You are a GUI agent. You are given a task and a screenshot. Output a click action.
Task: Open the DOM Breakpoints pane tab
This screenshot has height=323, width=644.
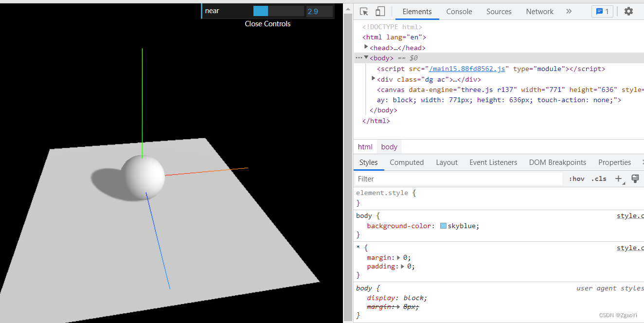tap(557, 162)
